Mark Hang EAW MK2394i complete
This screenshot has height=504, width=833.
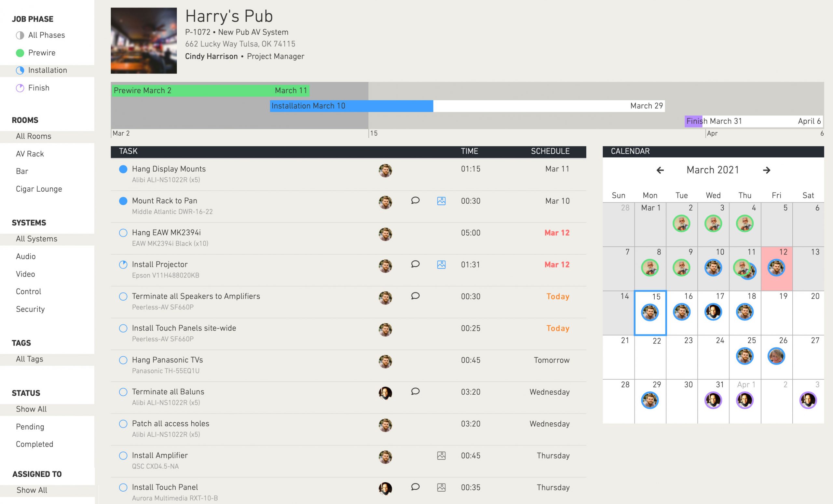point(123,233)
